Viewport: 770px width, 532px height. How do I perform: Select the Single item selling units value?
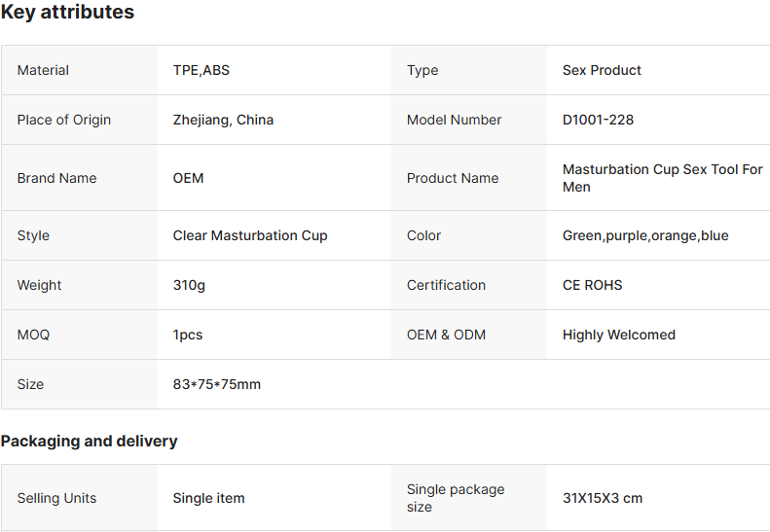(x=208, y=498)
